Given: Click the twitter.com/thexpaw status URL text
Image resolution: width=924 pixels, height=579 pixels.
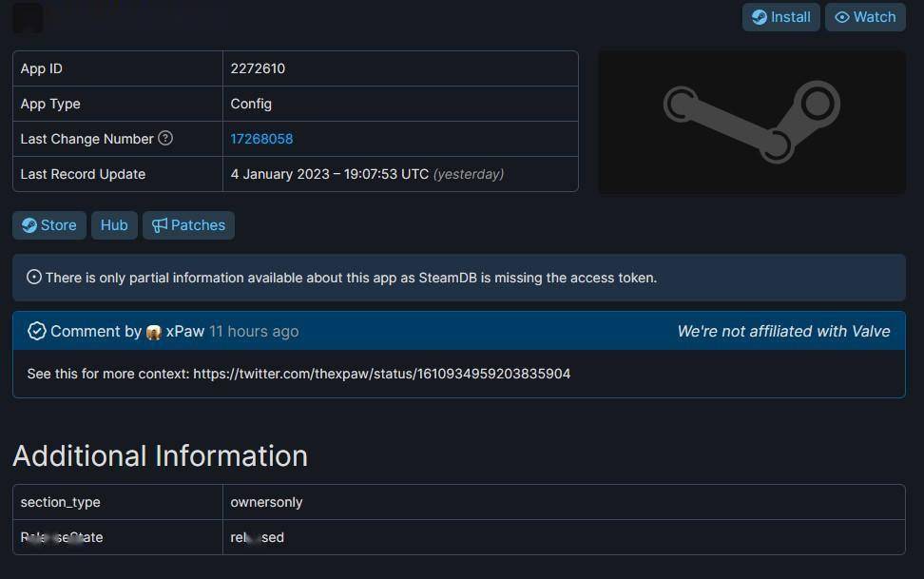Looking at the screenshot, I should (382, 374).
